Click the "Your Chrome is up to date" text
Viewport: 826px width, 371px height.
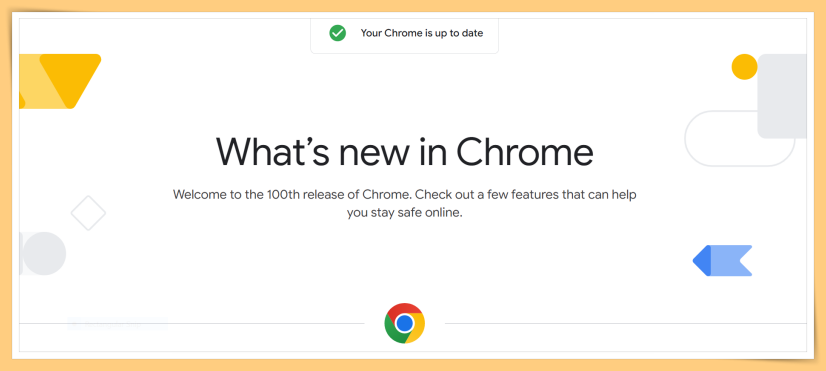(422, 33)
